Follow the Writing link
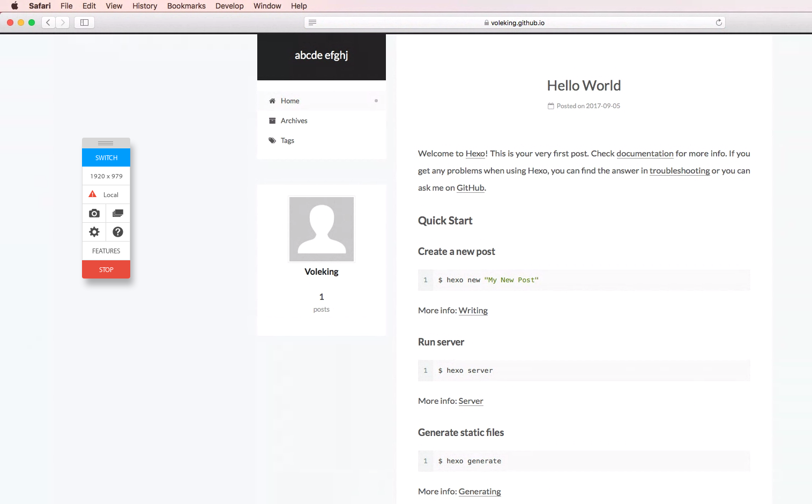 (x=473, y=311)
